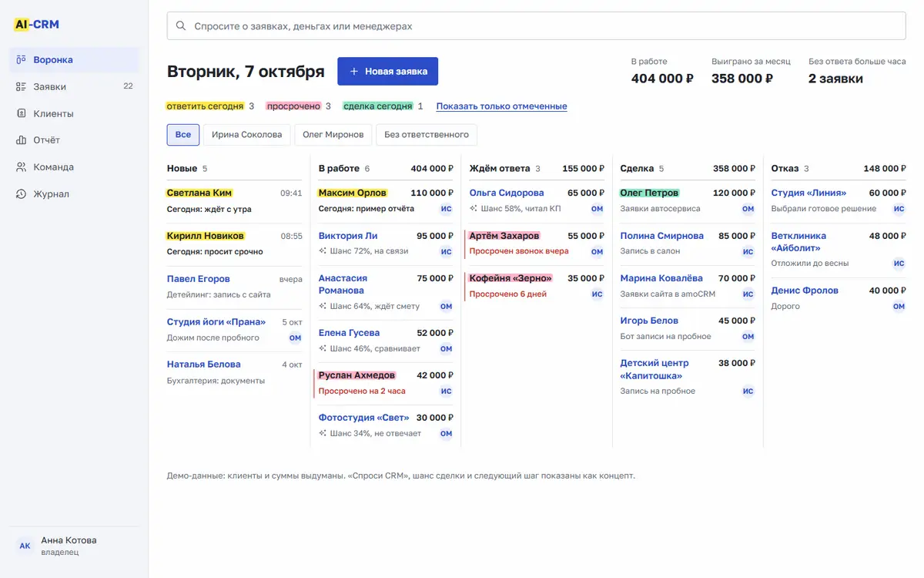Viewport: 924px width, 578px height.
Task: Click the ОМ badge on Ольга Сидорова card
Action: pos(597,209)
